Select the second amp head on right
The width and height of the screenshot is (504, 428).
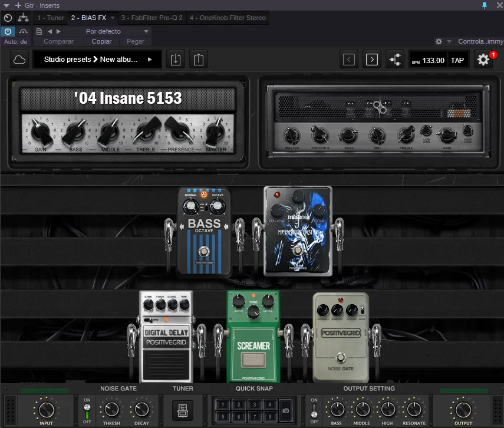pyautogui.click(x=378, y=121)
